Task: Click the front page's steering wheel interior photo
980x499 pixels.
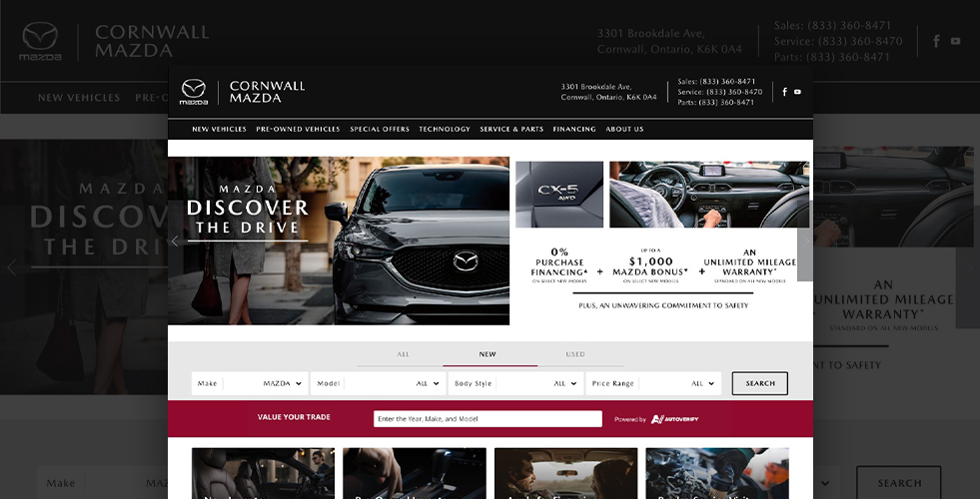Action: [709, 195]
